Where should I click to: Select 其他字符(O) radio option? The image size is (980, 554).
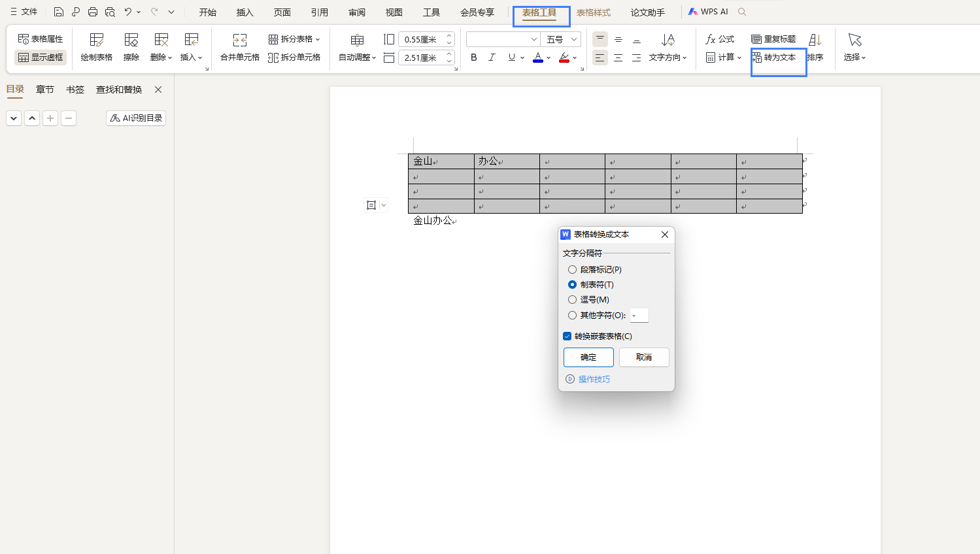click(597, 315)
